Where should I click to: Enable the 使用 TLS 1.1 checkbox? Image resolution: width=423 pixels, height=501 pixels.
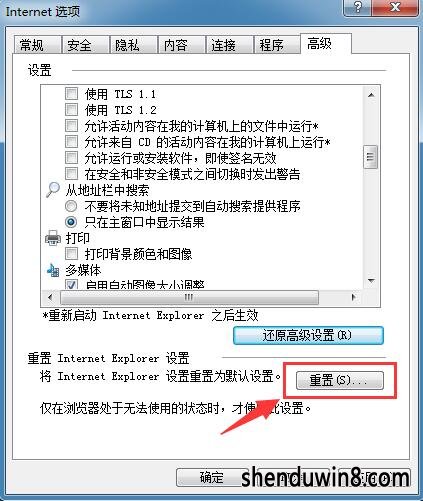pos(71,94)
